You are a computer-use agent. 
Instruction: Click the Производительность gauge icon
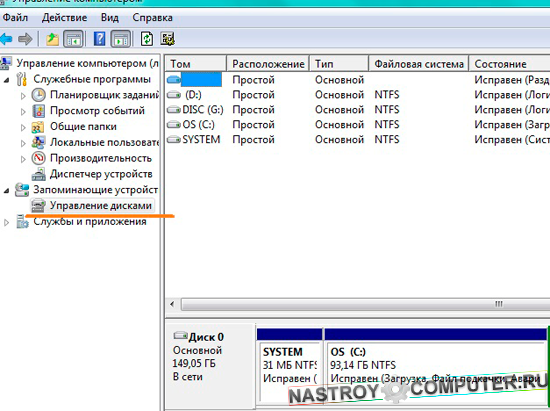click(x=38, y=158)
